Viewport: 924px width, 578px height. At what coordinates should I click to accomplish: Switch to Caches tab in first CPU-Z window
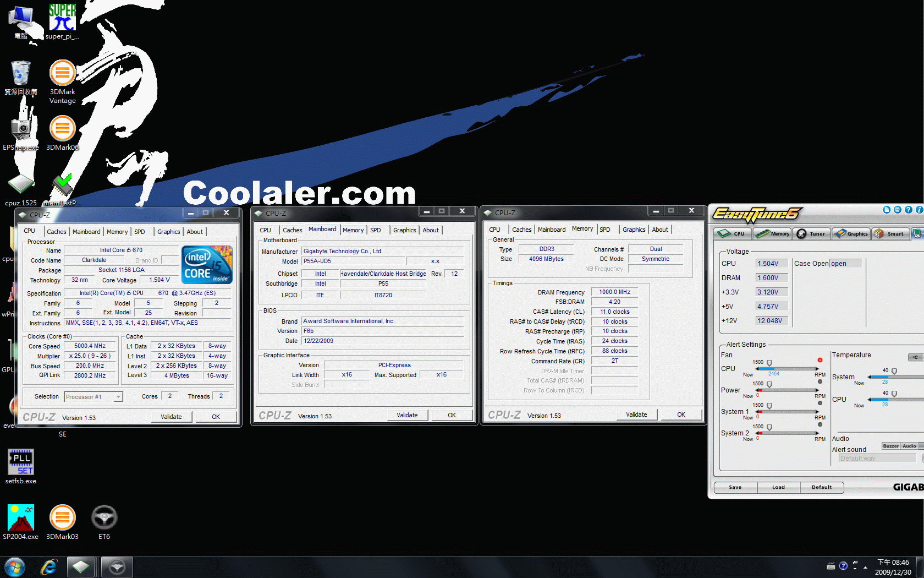point(56,232)
